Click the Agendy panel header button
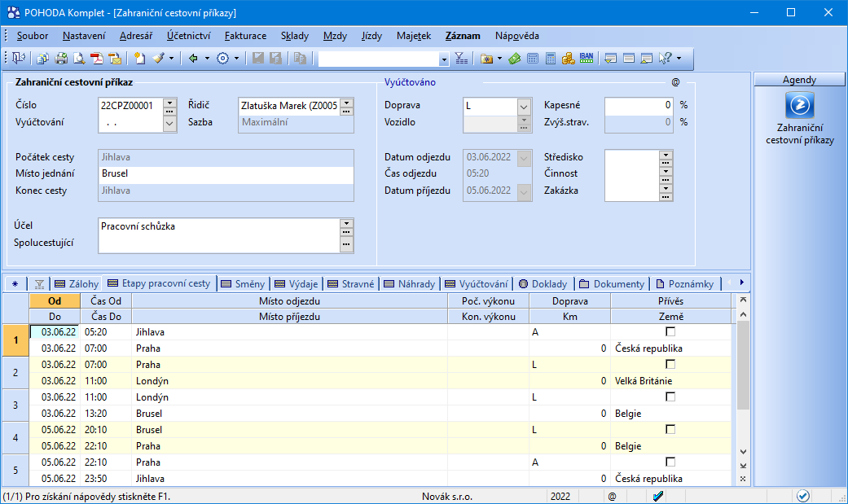 [799, 80]
